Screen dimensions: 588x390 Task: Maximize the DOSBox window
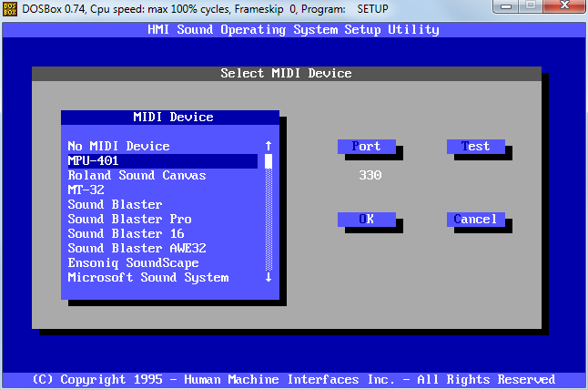point(531,6)
